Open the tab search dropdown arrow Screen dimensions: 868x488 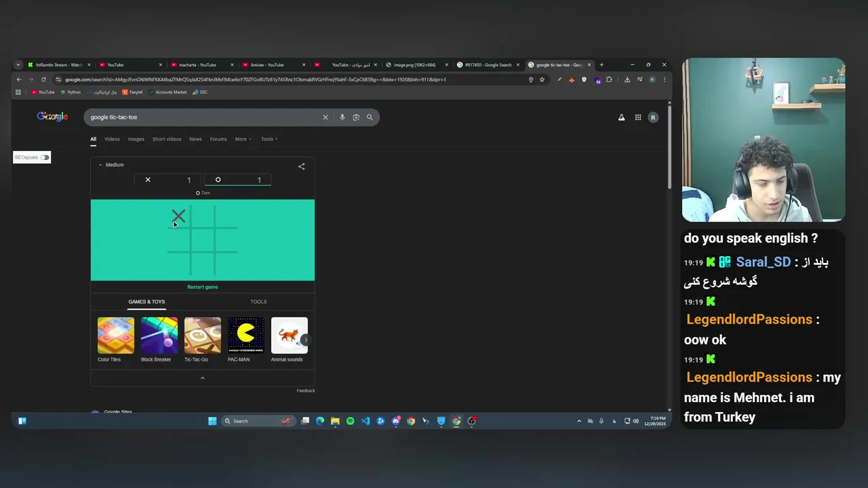[18, 65]
